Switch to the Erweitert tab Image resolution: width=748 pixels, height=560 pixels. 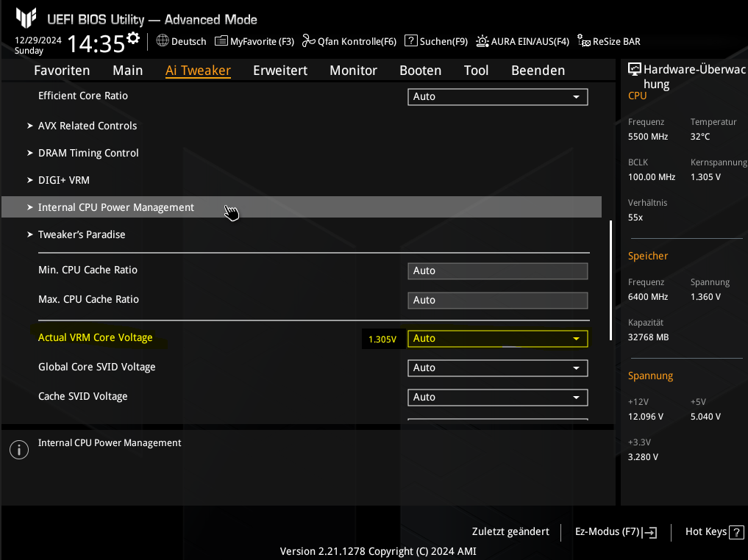280,71
